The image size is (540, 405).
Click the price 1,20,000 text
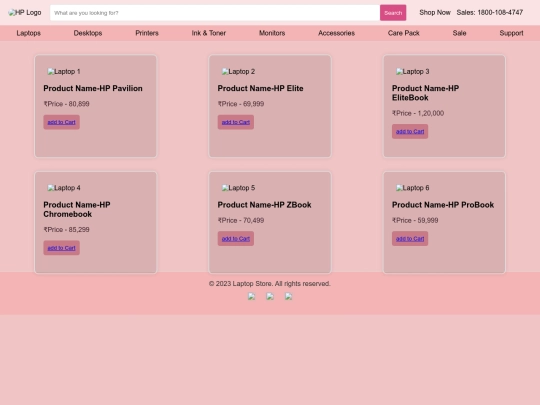point(418,113)
